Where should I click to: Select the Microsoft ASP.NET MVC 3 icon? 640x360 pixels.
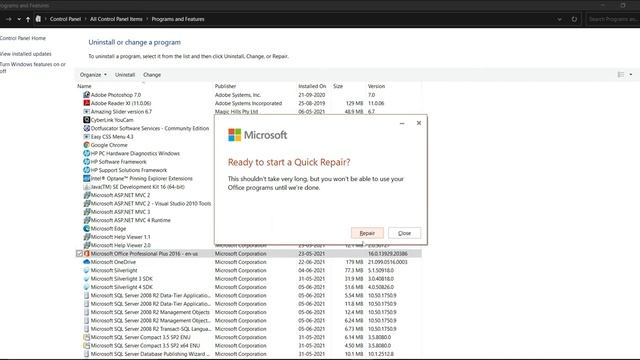87,212
